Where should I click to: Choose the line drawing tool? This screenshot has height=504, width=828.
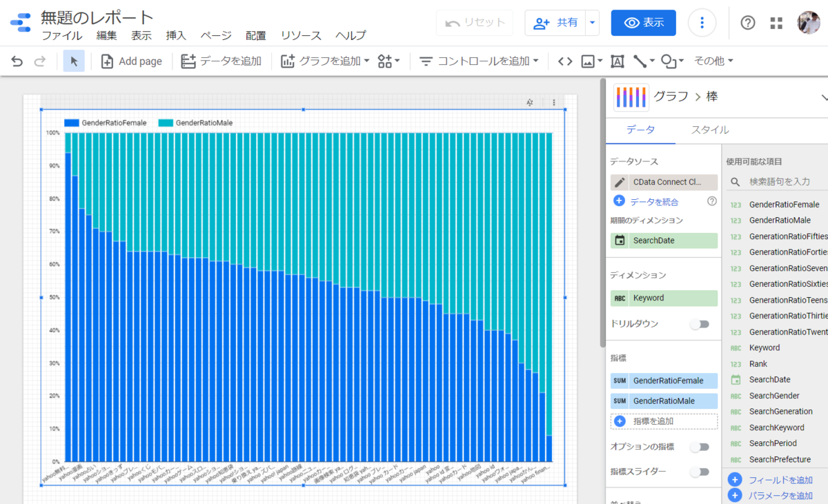click(643, 61)
